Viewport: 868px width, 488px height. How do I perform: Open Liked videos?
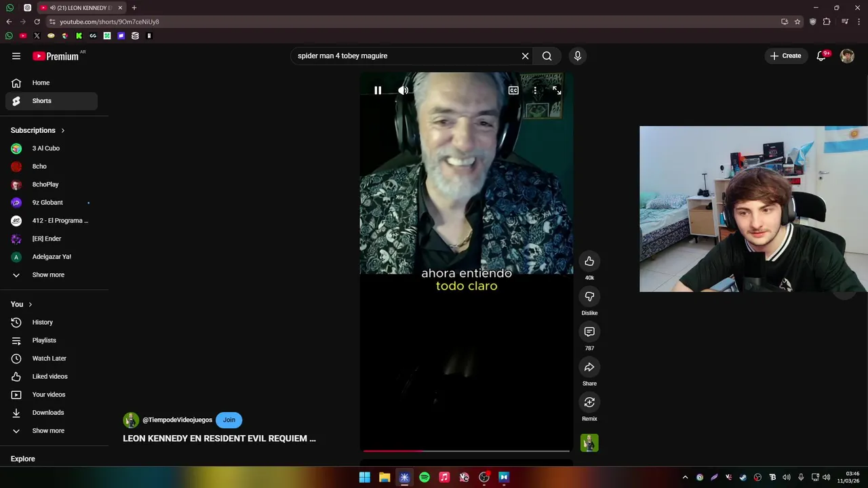52,376
